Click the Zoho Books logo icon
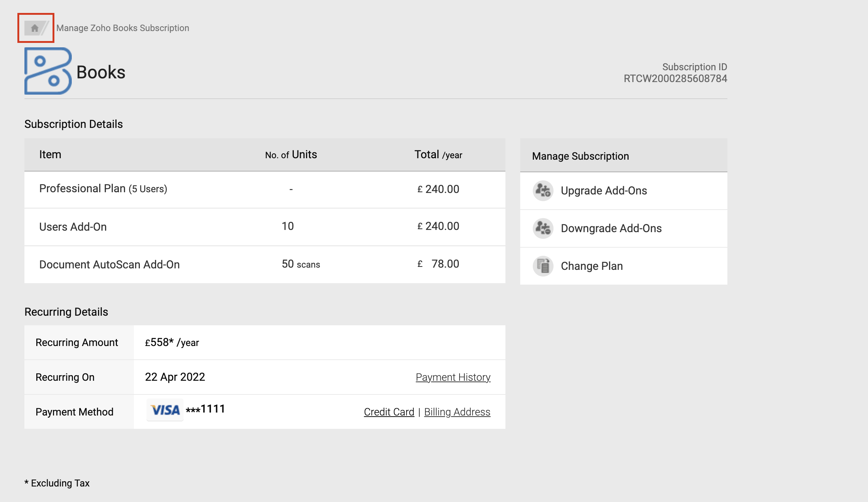868x502 pixels. 48,71
